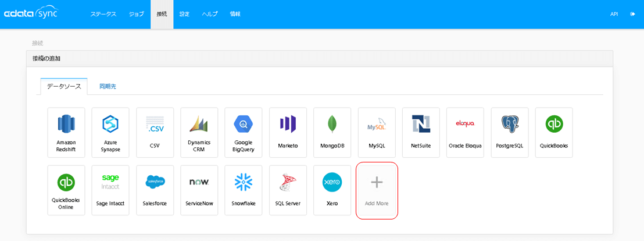Screen dimensions: 644x241
Task: Select the MongoDB data source
Action: [x=332, y=132]
